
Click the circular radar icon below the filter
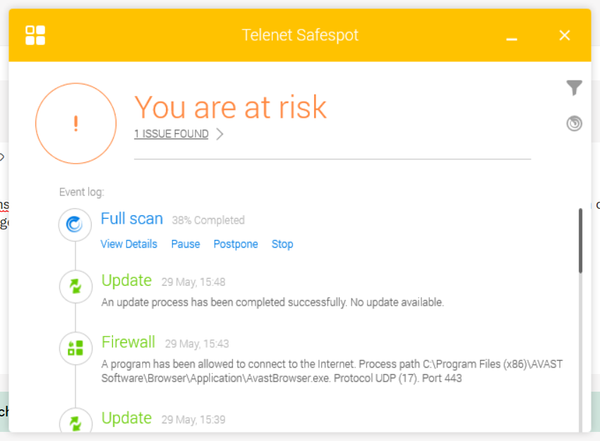[x=573, y=124]
